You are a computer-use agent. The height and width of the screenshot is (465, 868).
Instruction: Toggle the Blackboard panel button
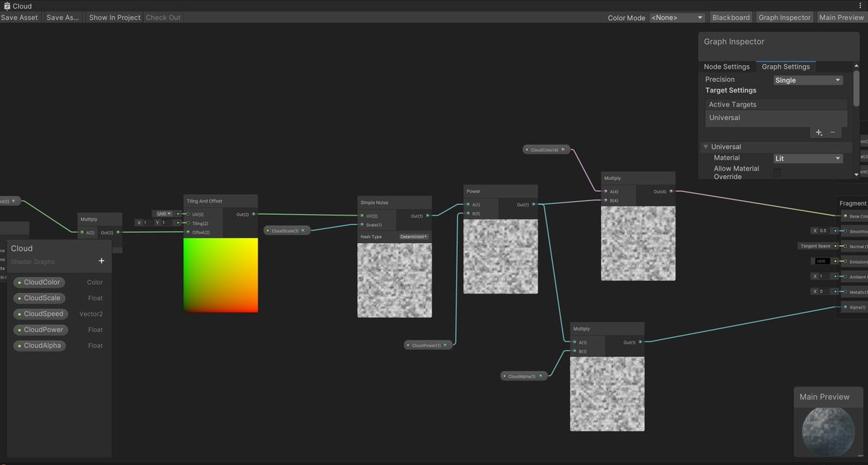tap(731, 17)
